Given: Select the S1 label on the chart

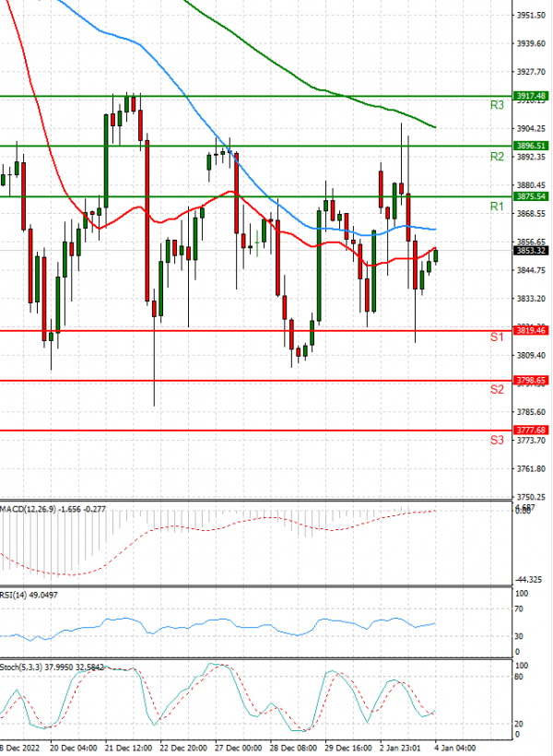Looking at the screenshot, I should pyautogui.click(x=497, y=337).
